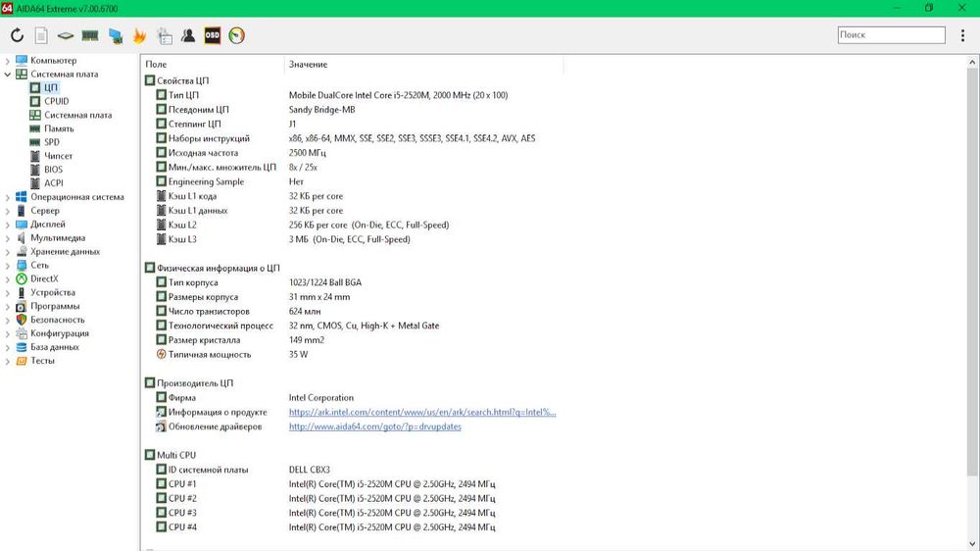Select the ID системной платы row
This screenshot has height=551, width=980.
click(x=353, y=470)
